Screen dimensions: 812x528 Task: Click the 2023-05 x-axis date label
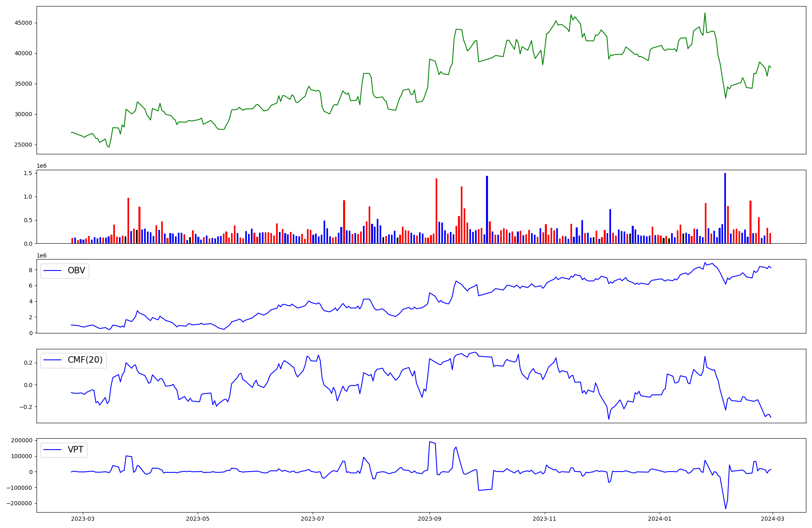pyautogui.click(x=198, y=519)
